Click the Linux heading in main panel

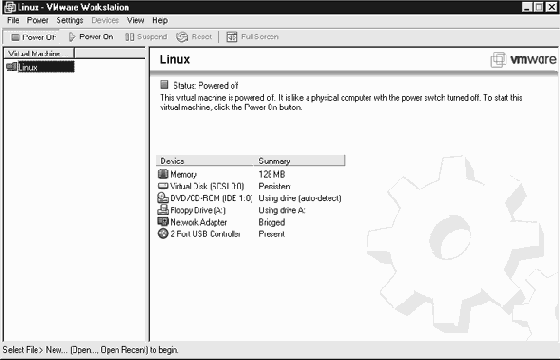pyautogui.click(x=175, y=59)
